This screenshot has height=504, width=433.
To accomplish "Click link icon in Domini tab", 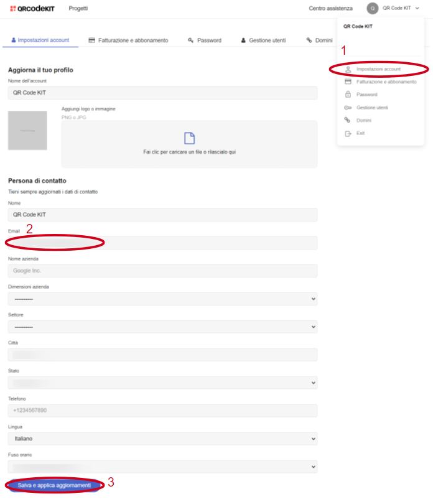I will point(309,40).
